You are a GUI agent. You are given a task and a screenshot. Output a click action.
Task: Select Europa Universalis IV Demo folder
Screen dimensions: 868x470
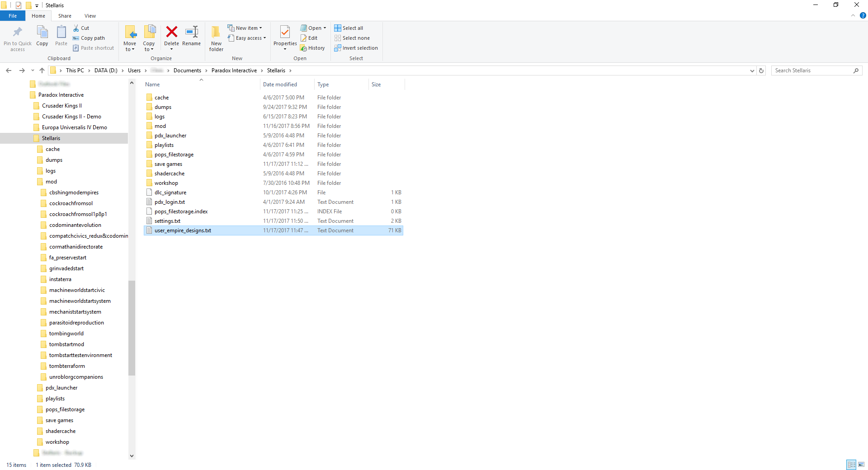[x=75, y=127]
